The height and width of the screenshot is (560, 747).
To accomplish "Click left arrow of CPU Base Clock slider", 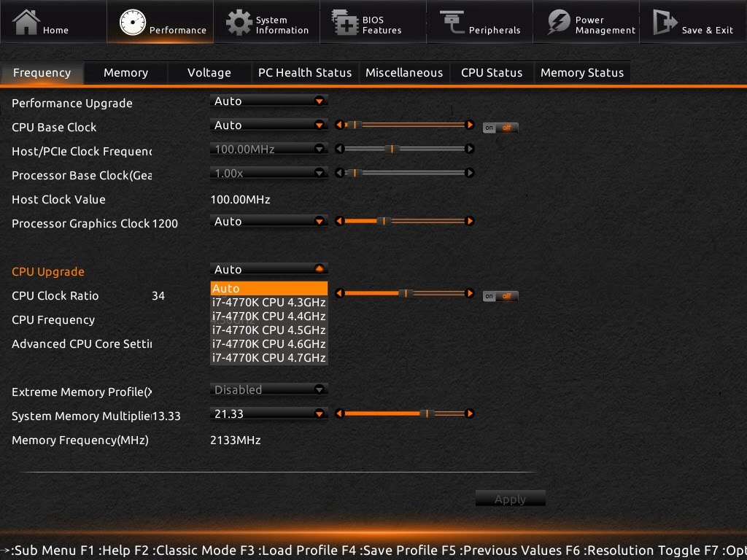I will pyautogui.click(x=339, y=125).
